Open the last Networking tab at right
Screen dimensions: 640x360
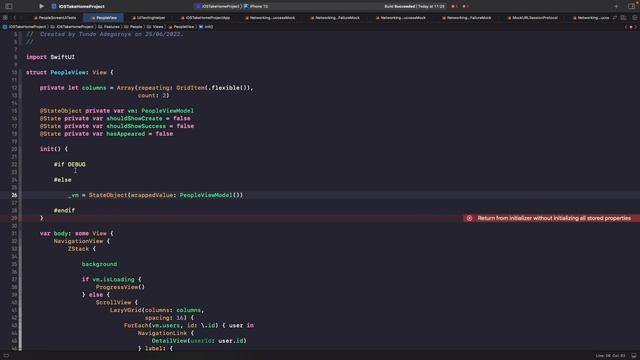tap(591, 18)
